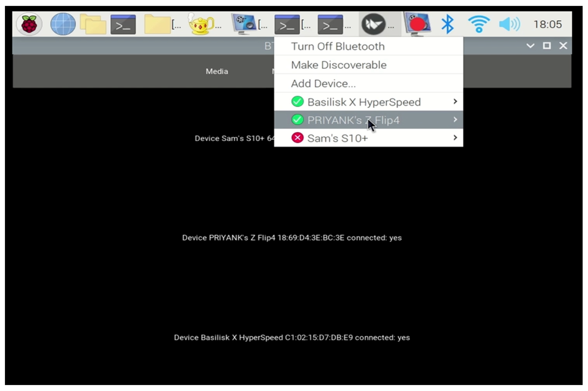Click the 18:05 clock in panel
Screen dimensions: 588x391
547,24
